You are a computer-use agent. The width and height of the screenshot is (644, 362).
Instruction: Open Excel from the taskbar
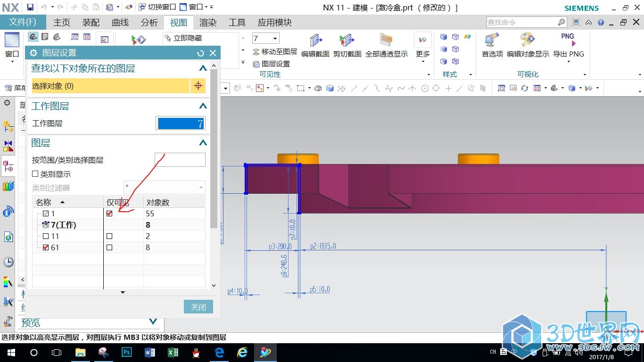coord(173,352)
